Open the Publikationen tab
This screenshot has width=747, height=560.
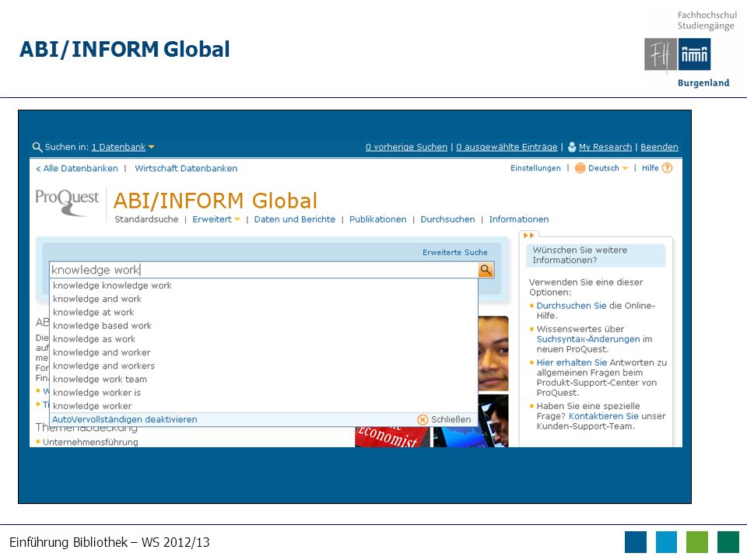(x=378, y=219)
